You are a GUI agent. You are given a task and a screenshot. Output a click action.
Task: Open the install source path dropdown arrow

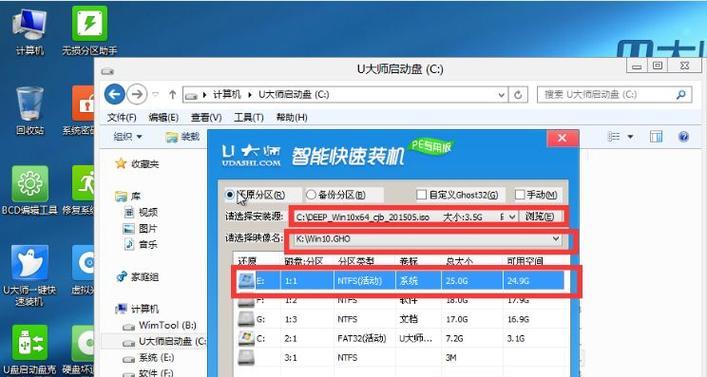[x=512, y=217]
